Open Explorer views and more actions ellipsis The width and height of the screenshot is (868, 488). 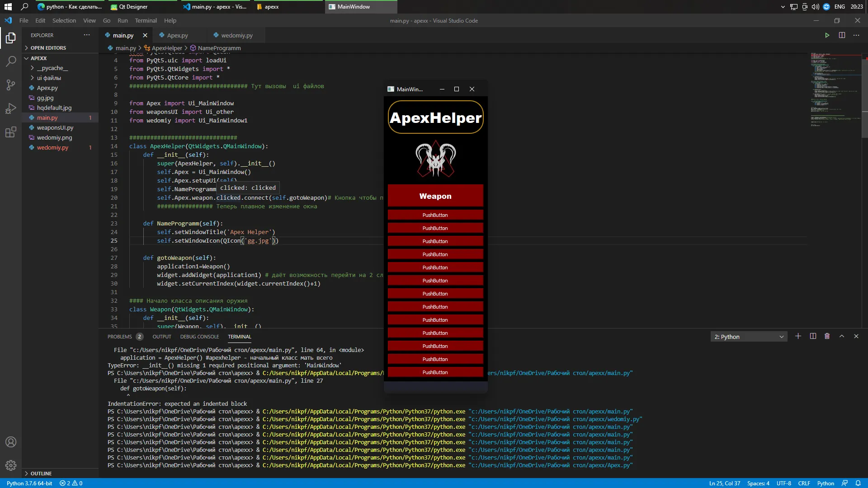(x=87, y=35)
